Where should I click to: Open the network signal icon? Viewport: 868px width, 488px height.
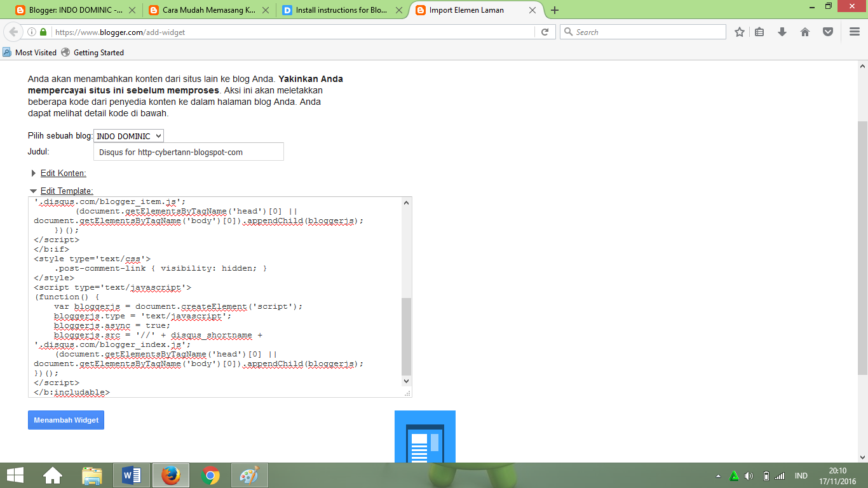click(x=780, y=476)
